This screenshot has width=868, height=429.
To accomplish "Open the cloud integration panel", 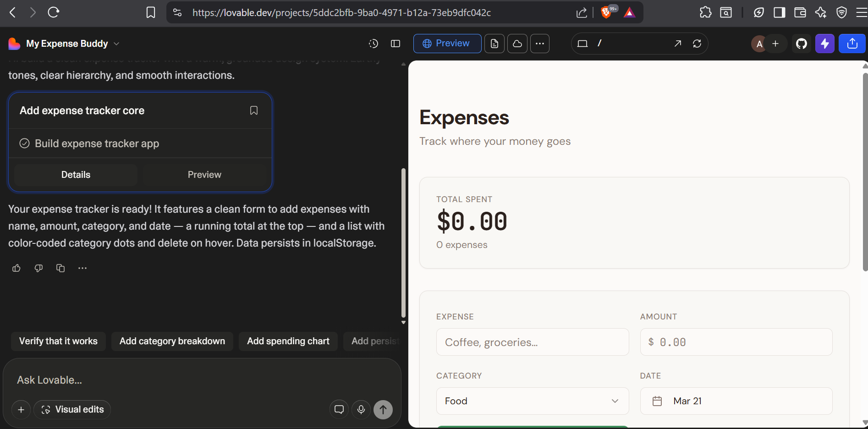I will tap(517, 44).
